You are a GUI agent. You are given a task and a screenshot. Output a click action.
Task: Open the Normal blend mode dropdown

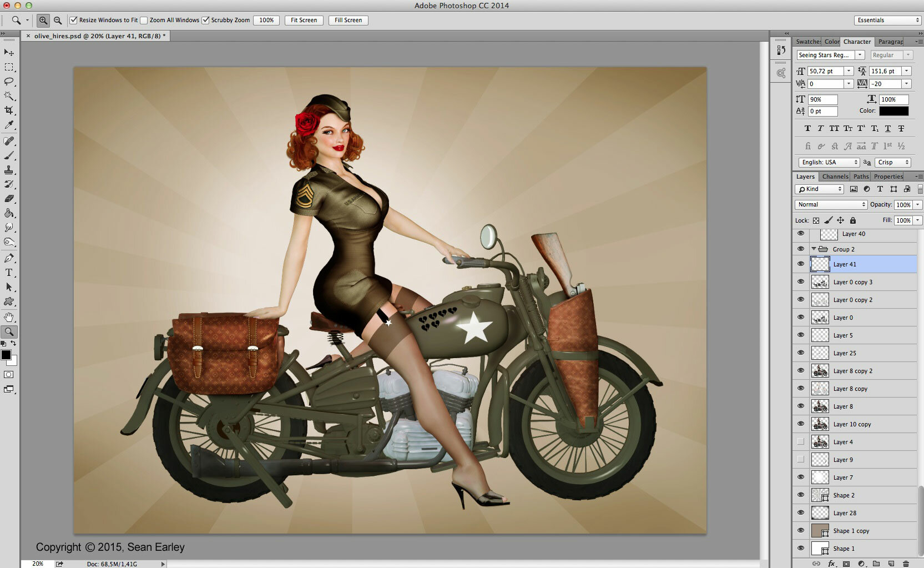pos(831,204)
